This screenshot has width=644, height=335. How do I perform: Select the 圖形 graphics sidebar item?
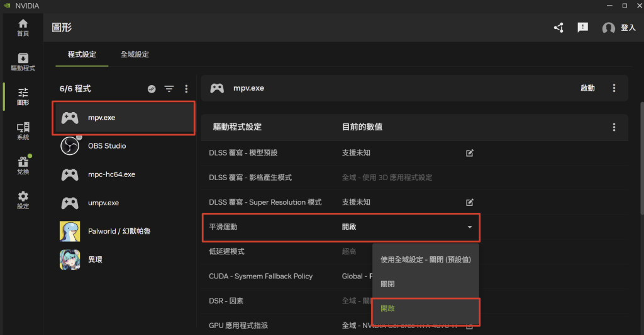click(23, 96)
